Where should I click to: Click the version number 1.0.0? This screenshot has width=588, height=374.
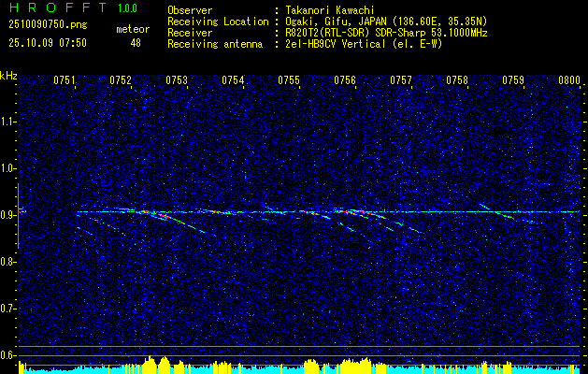127,8
